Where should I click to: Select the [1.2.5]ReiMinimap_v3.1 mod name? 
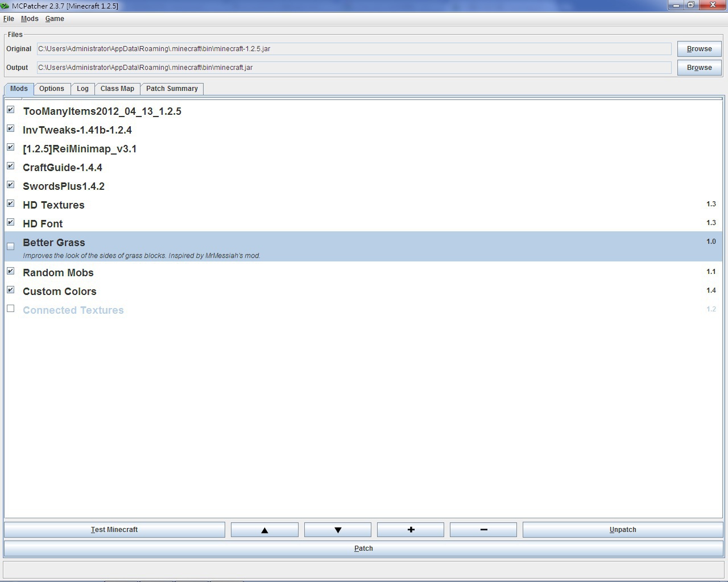click(80, 149)
